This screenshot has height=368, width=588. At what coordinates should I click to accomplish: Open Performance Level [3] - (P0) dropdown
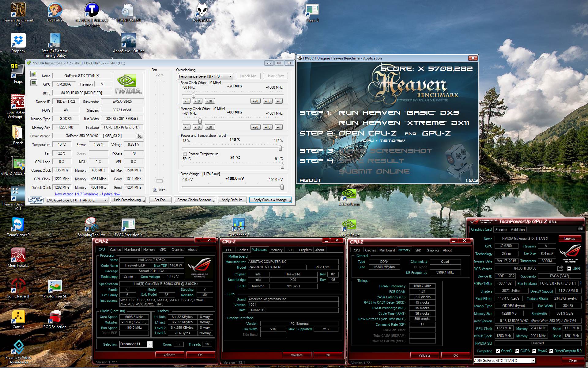coord(205,76)
